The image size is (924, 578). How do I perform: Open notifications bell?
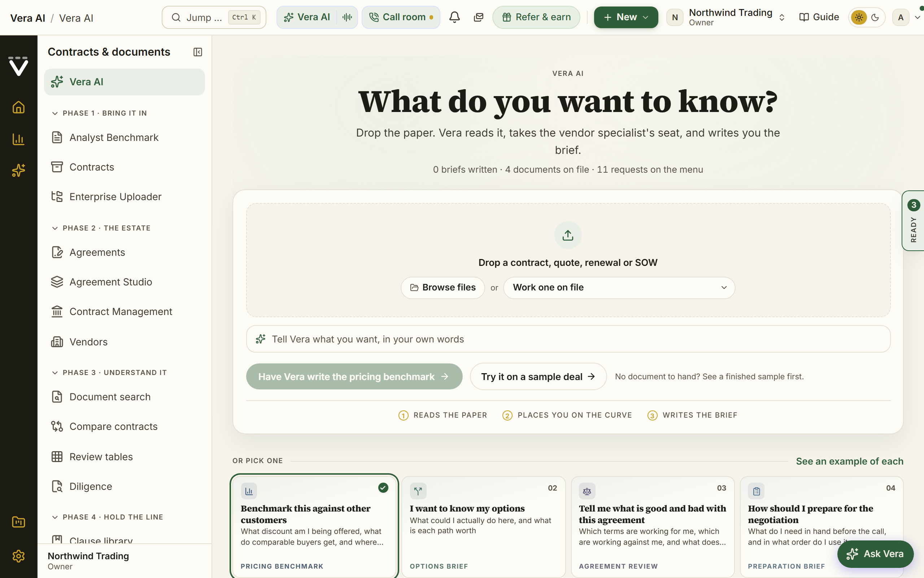point(454,17)
